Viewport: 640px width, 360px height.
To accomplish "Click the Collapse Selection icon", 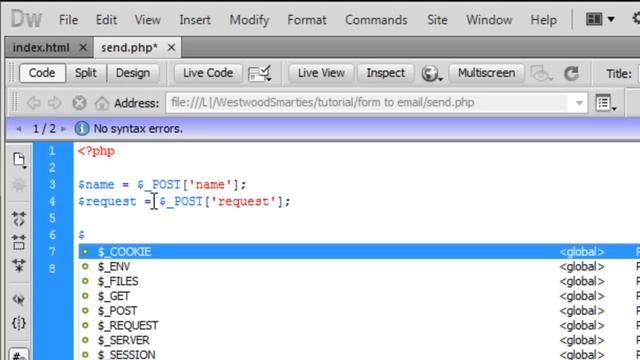I will coord(19,242).
